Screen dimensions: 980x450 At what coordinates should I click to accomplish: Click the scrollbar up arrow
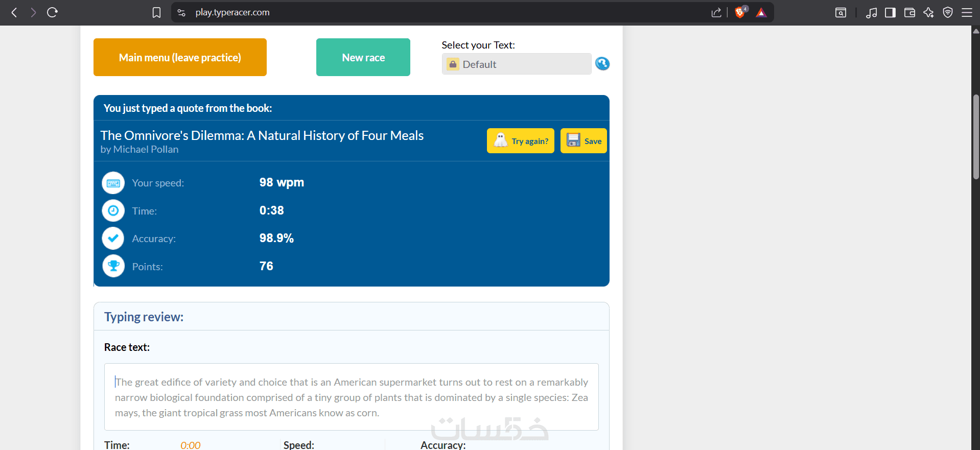(976, 31)
